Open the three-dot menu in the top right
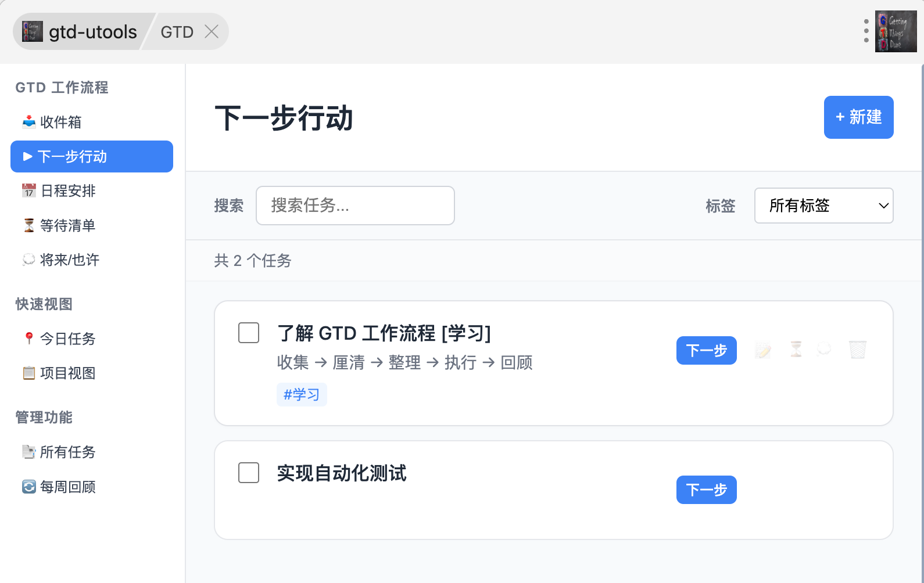Viewport: 924px width, 583px height. [x=866, y=31]
